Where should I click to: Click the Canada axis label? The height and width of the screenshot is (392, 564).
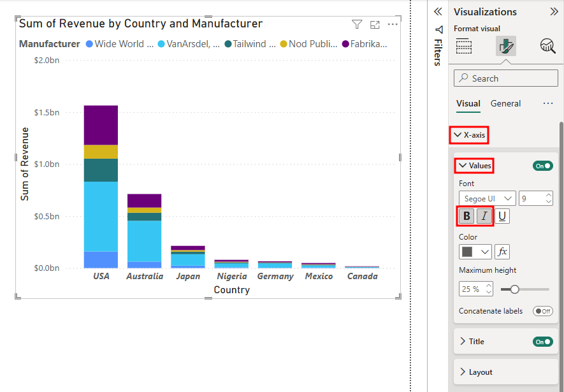(x=363, y=276)
